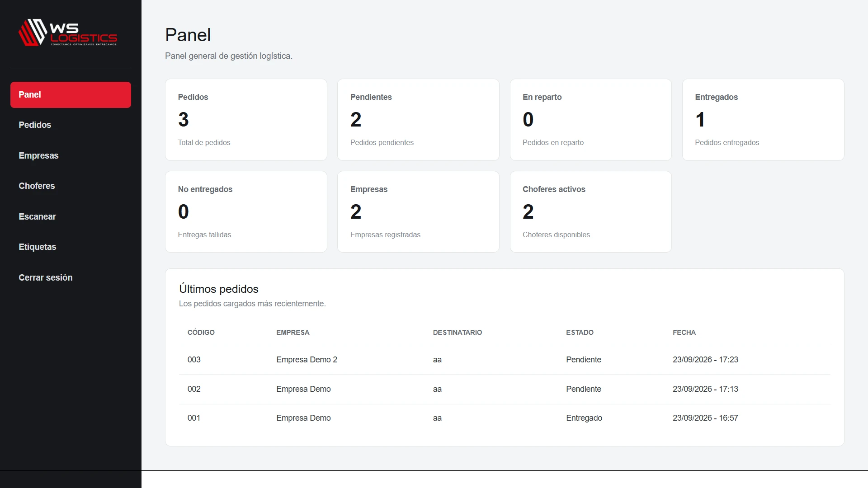Click Empresa Demo in order 002 row
The width and height of the screenshot is (868, 488).
coord(303,389)
